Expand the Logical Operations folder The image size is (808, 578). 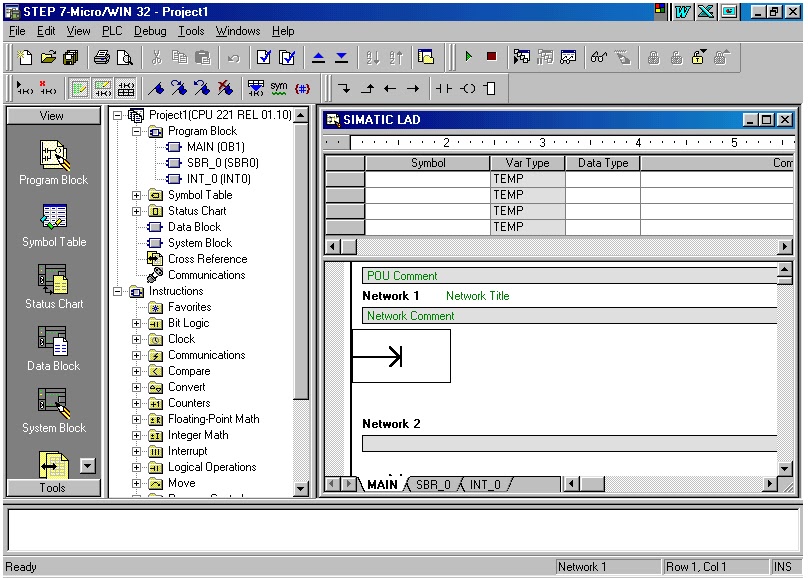coord(137,467)
